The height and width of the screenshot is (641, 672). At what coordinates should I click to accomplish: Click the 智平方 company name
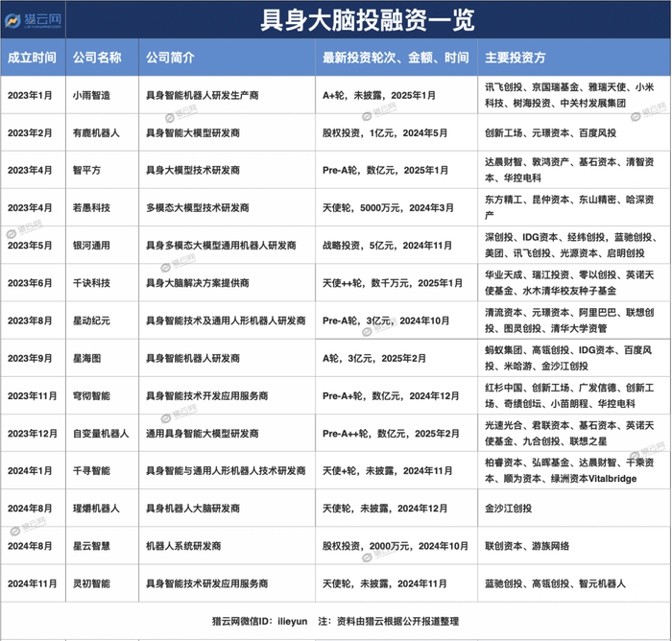(86, 170)
